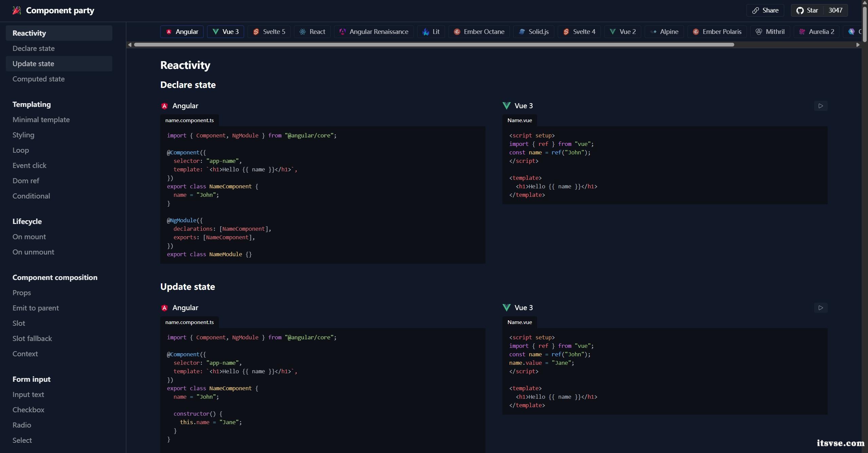Toggle the Aurelia 2 framework filter

[x=816, y=32]
